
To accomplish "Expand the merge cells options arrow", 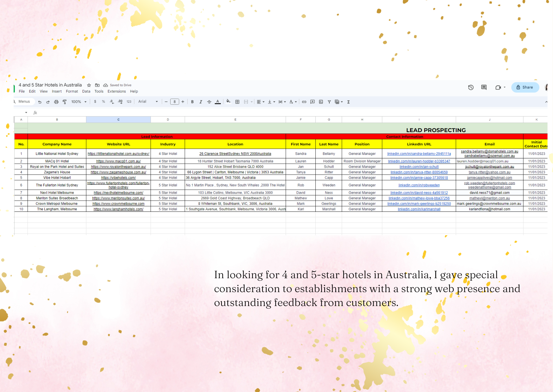I will (252, 102).
